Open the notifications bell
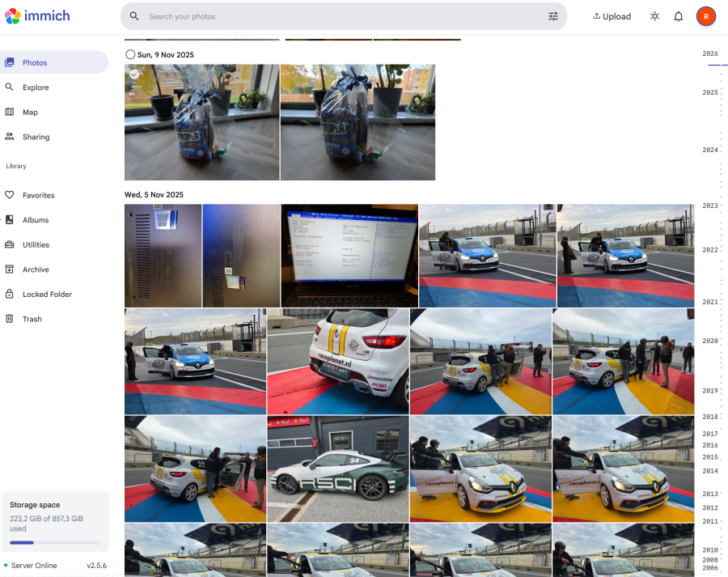This screenshot has height=577, width=728. pos(679,16)
